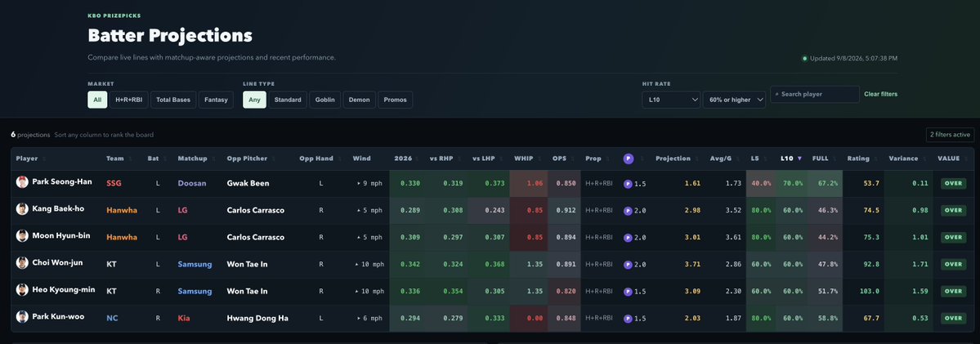The image size is (980, 344).
Task: Click wind arrow in Choi Won-jun row
Action: coord(357,265)
